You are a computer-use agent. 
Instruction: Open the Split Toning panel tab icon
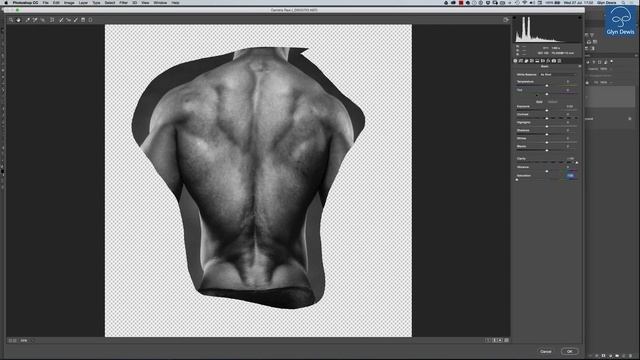[x=537, y=61]
